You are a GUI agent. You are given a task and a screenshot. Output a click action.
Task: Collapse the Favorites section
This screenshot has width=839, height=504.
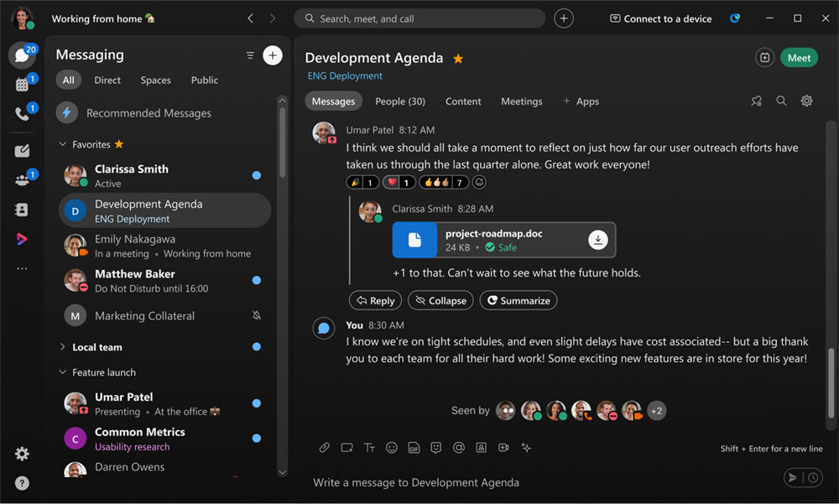click(63, 144)
